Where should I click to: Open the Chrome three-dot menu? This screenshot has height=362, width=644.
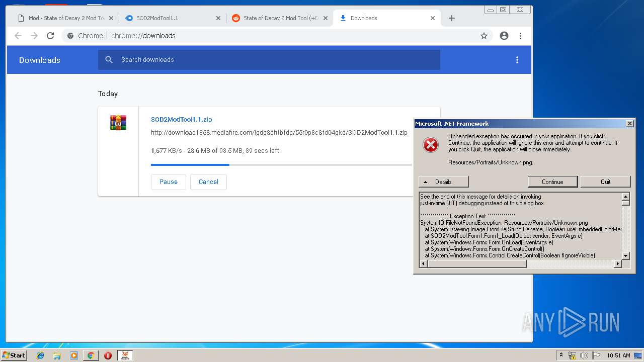point(520,36)
